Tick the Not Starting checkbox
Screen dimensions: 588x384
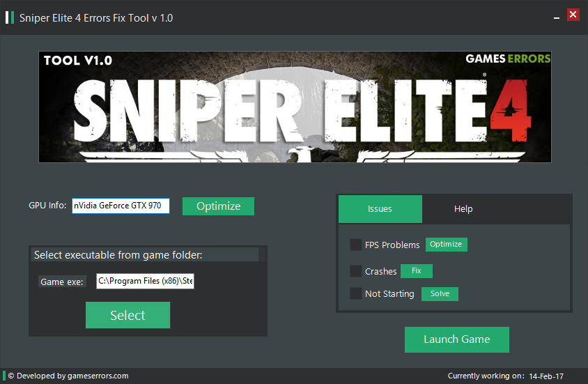[x=355, y=293]
